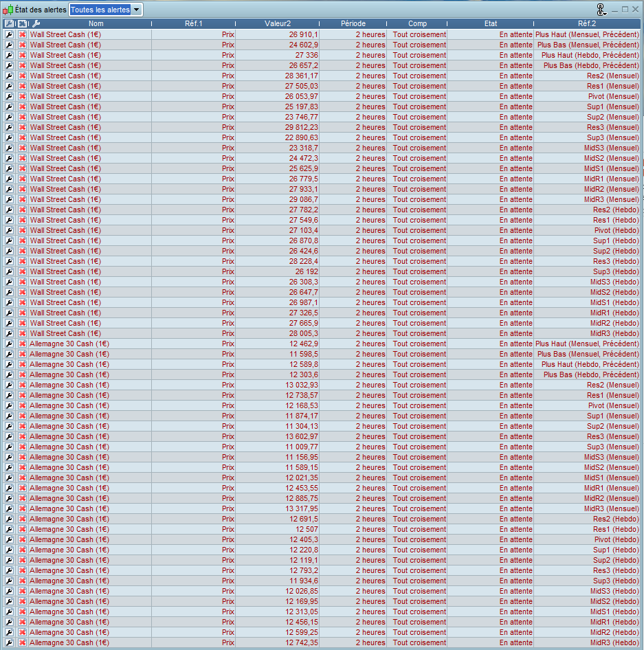Delete the Allemagne 30 alert at 12 599,25
The width and height of the screenshot is (644, 650).
23,632
